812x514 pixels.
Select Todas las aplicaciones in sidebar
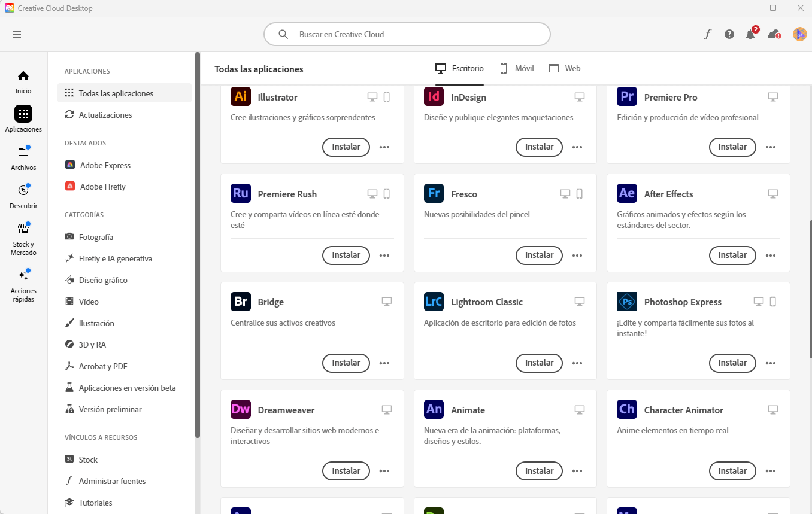pyautogui.click(x=125, y=93)
